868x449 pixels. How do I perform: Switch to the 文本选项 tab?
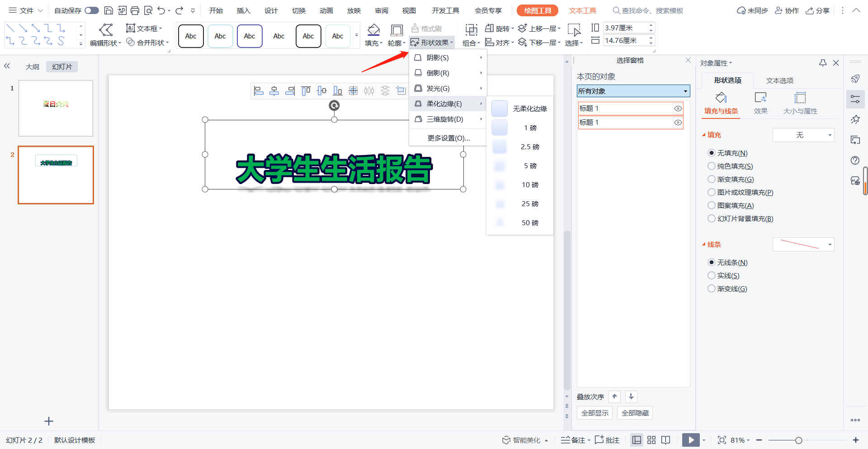[779, 80]
